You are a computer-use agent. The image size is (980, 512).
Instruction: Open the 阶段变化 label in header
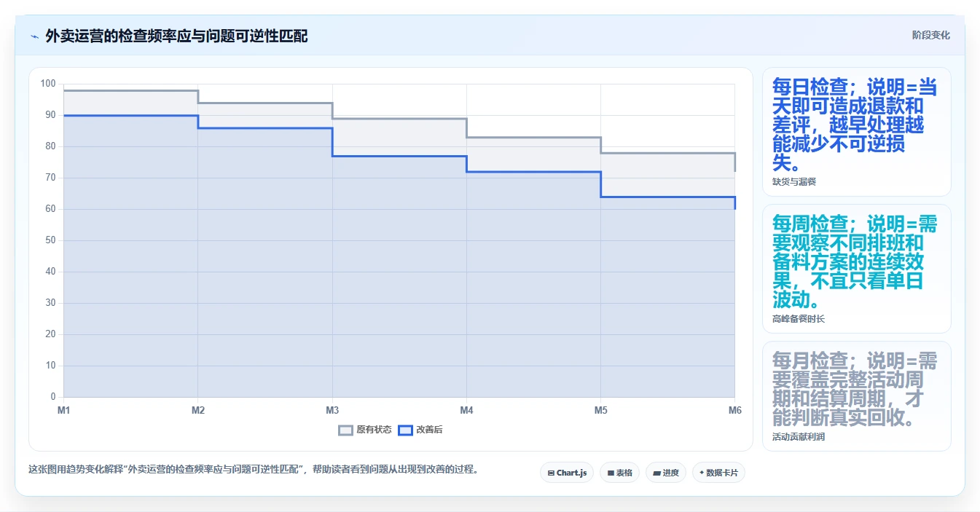pos(930,35)
